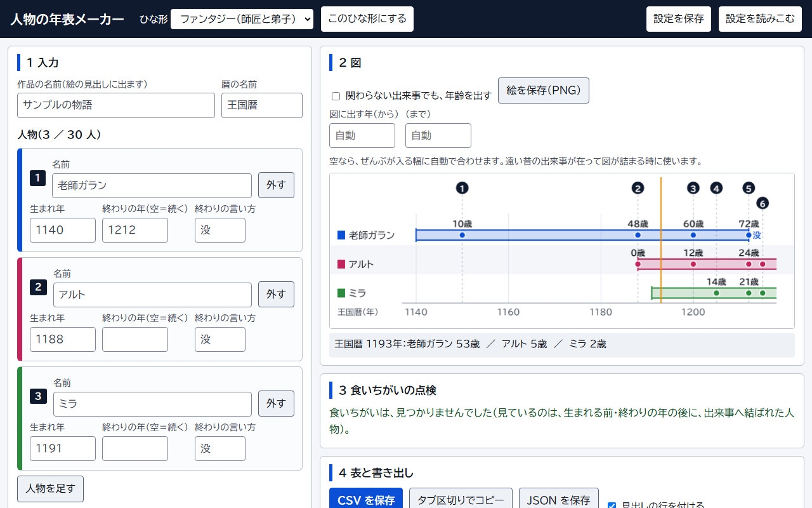Click event marker 2 on the chart
Viewport: 812px width, 508px height.
638,188
